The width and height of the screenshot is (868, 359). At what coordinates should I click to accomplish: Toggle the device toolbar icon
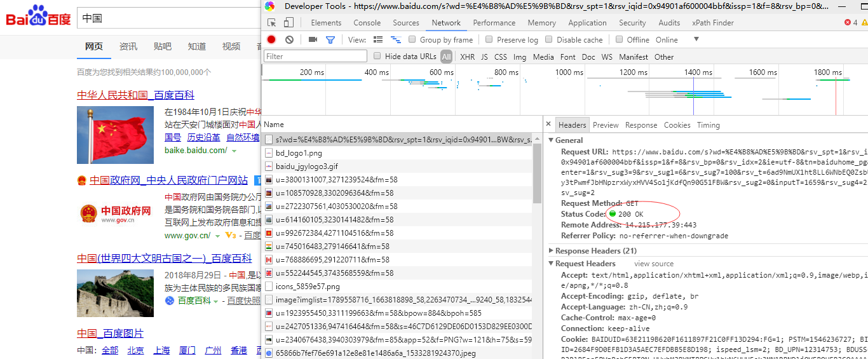[x=288, y=23]
